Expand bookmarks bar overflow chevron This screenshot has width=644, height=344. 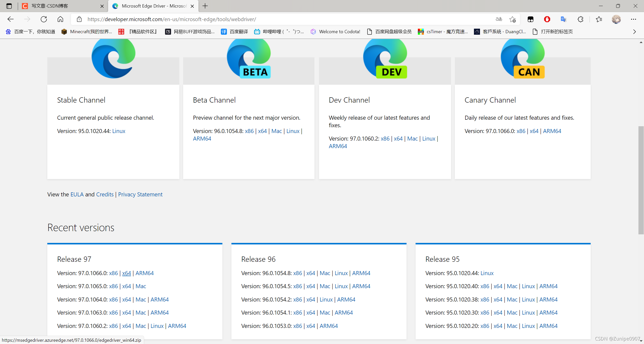coord(634,32)
